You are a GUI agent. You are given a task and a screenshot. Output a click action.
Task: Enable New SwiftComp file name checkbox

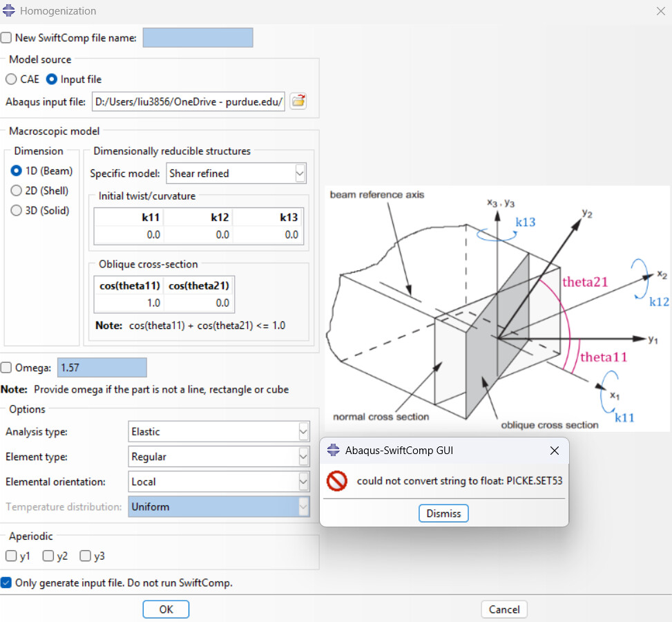[6, 38]
